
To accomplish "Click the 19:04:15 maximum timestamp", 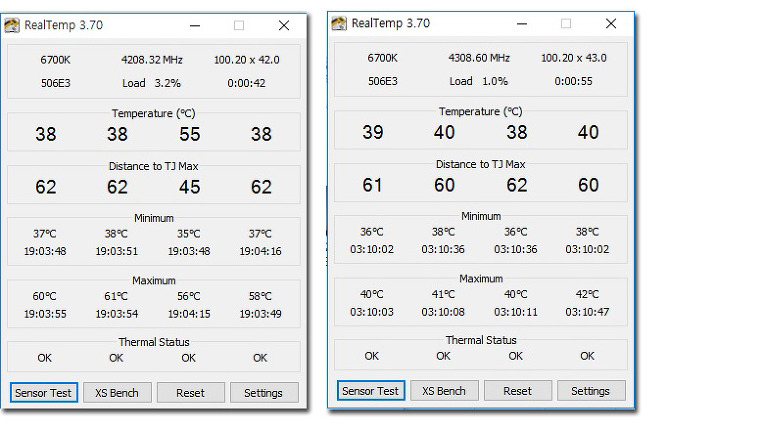I will [x=189, y=314].
